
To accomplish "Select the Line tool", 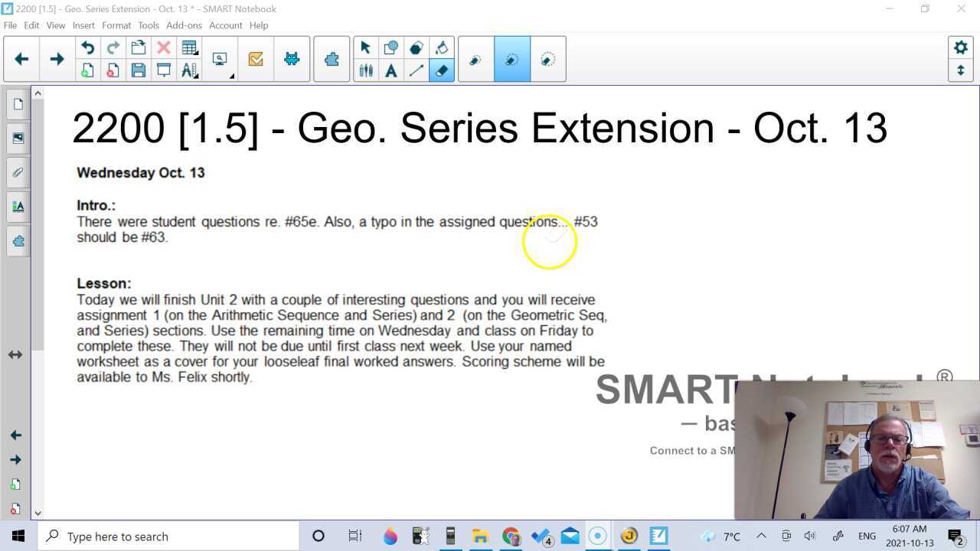I will point(416,70).
